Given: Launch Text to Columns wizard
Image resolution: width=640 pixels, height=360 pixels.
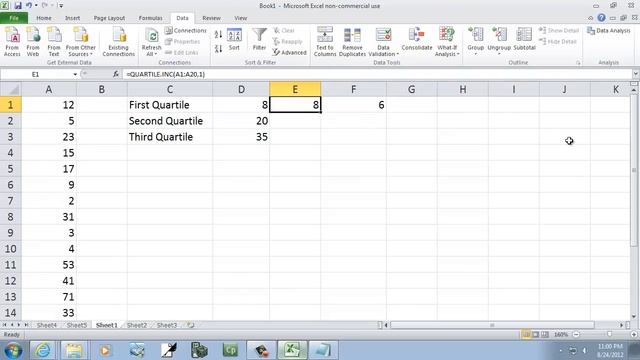Looking at the screenshot, I should [325, 42].
